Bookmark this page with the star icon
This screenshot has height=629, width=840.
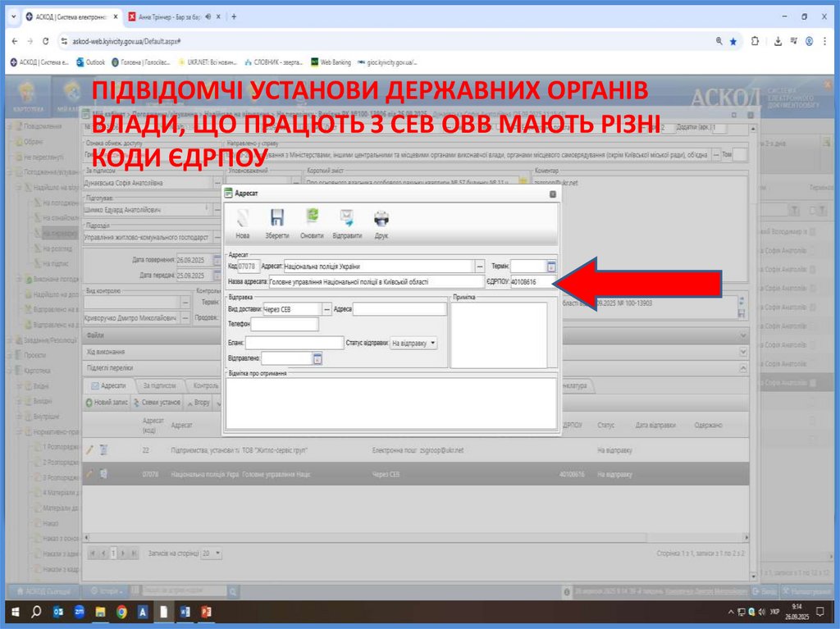coord(733,41)
